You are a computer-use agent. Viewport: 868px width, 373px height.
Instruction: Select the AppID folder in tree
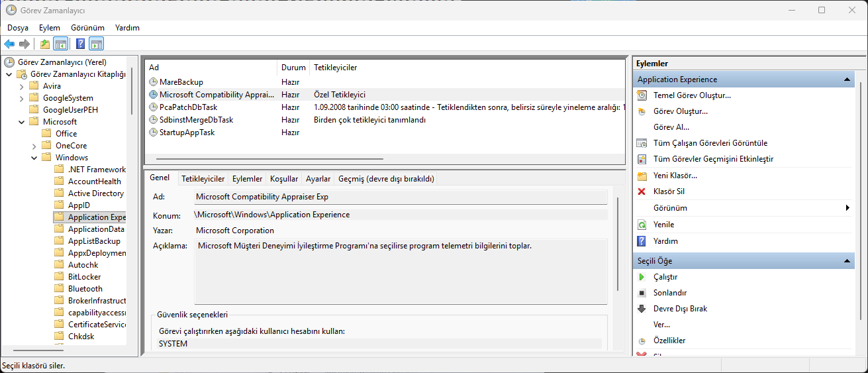[x=79, y=205]
